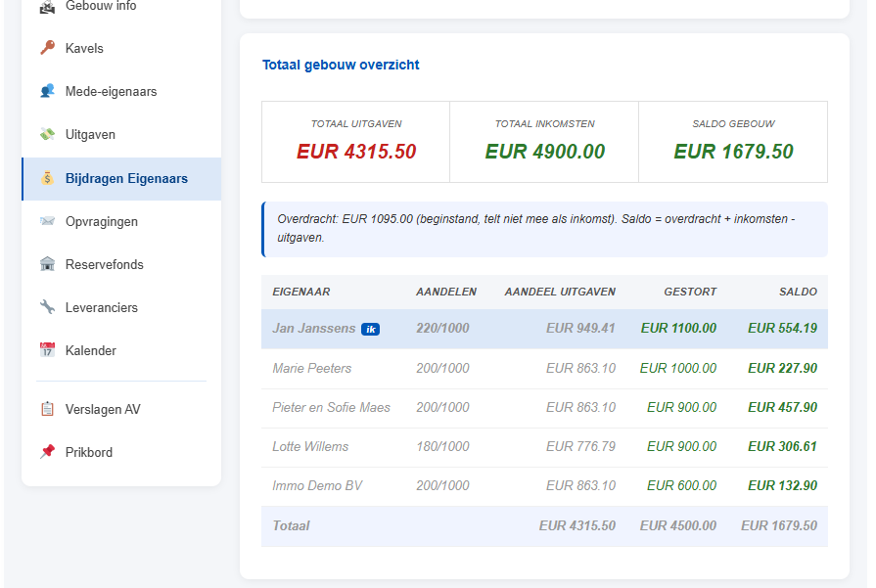Click the Aandeel Uitgaven column header
876x588 pixels.
560,293
